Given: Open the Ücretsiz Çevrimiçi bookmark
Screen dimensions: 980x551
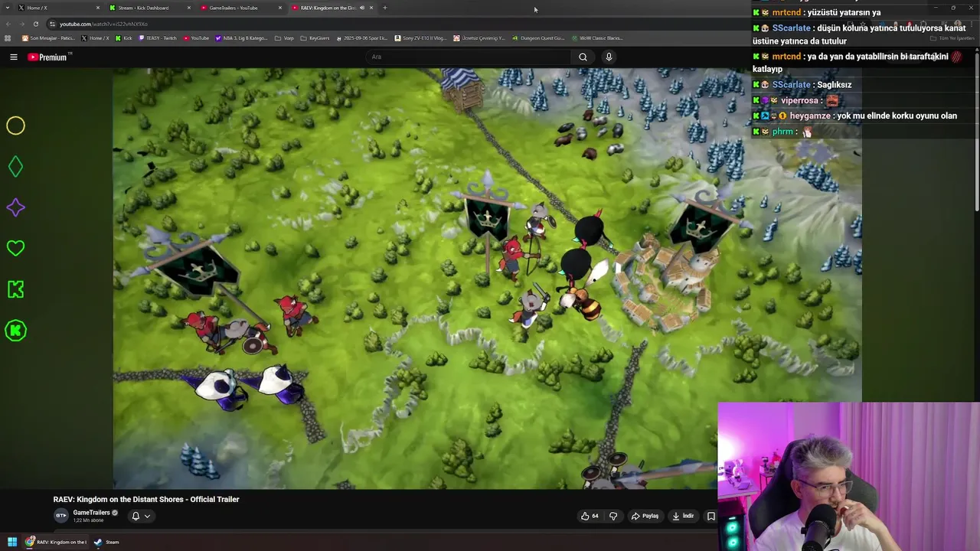Looking at the screenshot, I should (479, 38).
